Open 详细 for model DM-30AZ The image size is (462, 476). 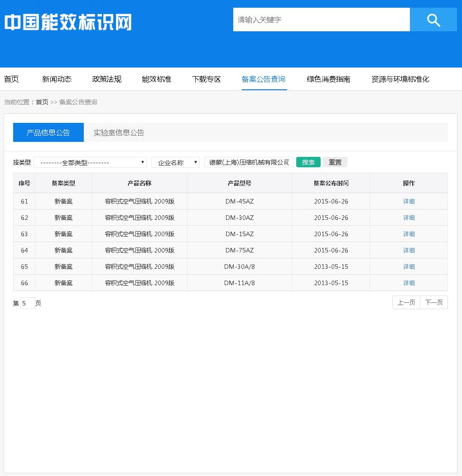pyautogui.click(x=409, y=218)
